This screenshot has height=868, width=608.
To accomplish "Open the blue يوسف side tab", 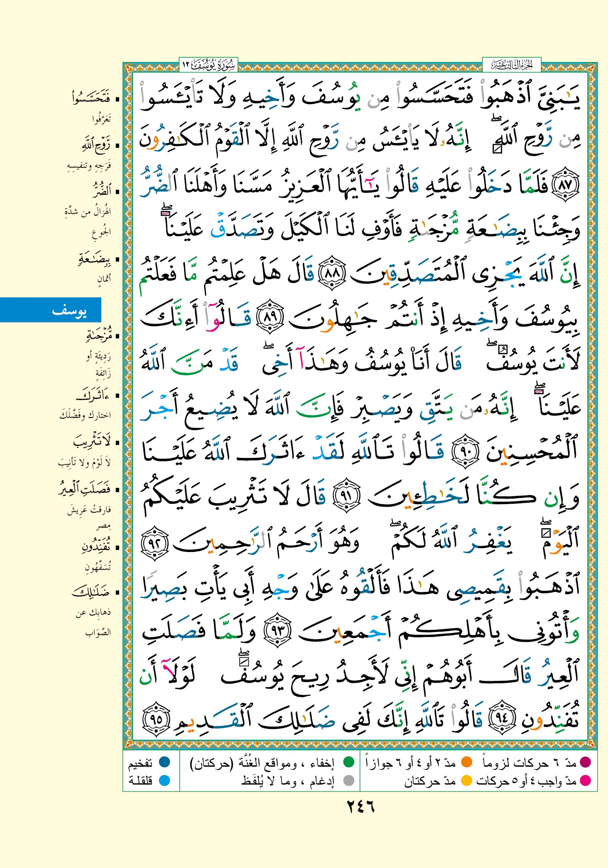I will tap(51, 310).
